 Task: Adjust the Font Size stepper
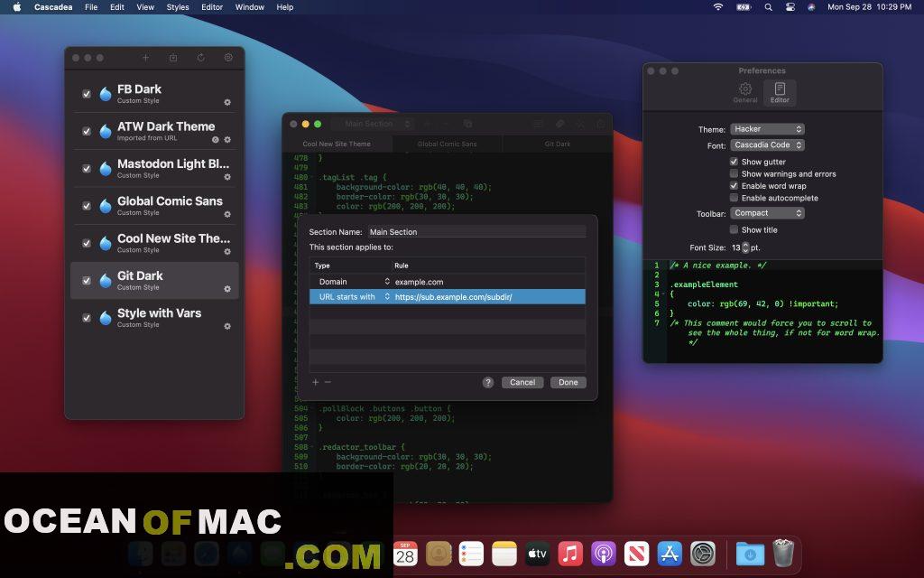click(745, 247)
